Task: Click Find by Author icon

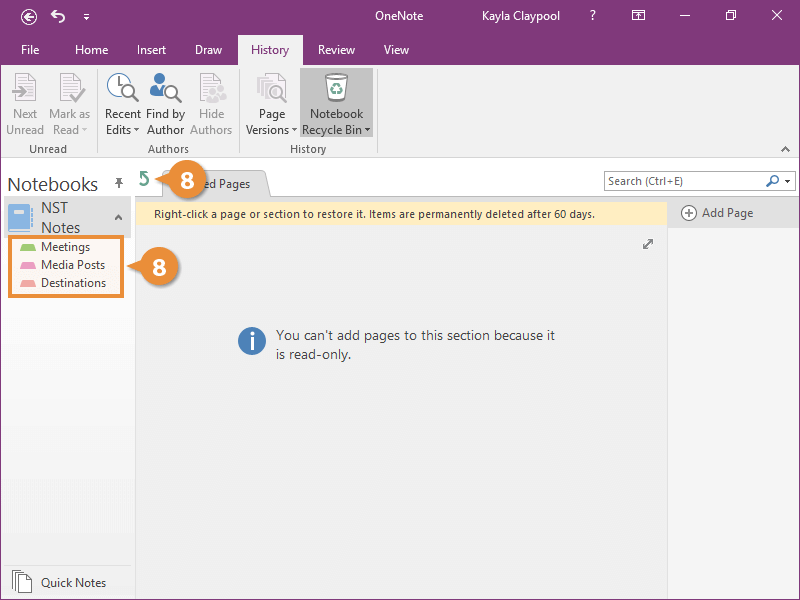Action: (165, 87)
